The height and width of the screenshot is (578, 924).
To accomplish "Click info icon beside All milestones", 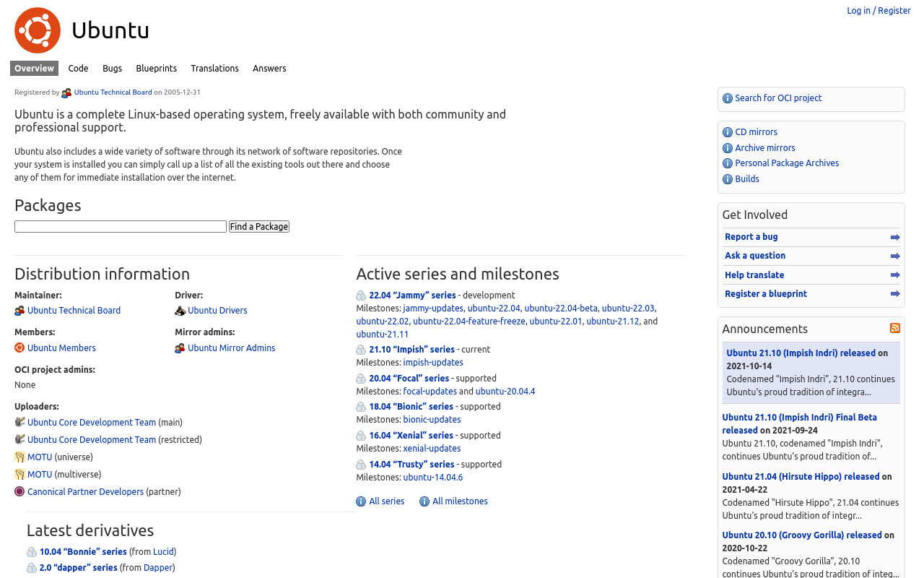I will (x=424, y=501).
